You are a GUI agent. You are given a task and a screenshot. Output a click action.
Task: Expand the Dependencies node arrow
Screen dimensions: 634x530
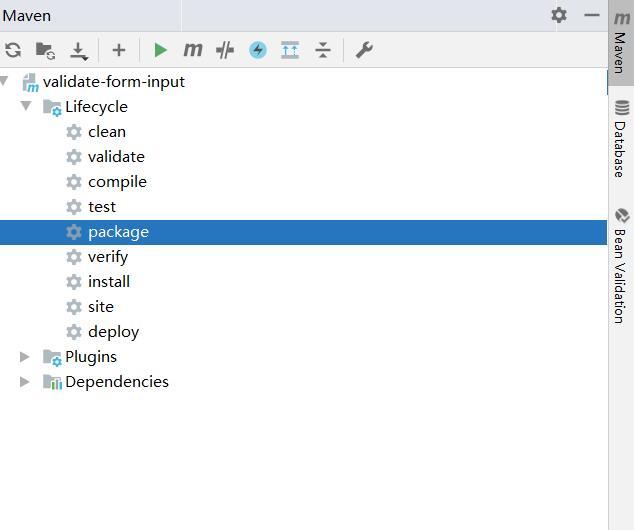click(x=25, y=382)
